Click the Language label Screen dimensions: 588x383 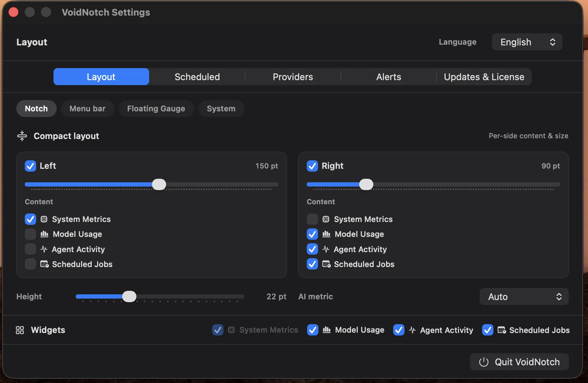(458, 42)
